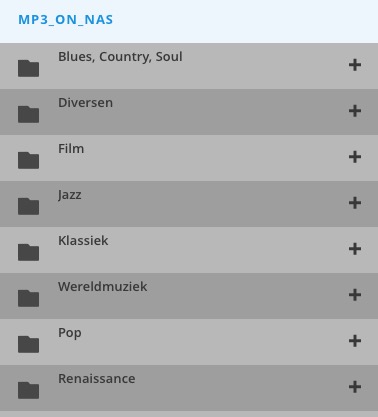
Task: Click the plus button for Pop
Action: pos(355,341)
